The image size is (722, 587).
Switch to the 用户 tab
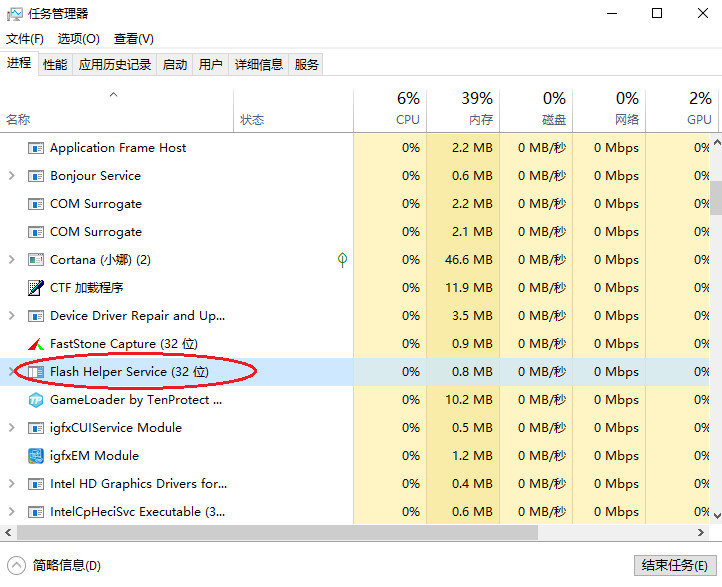click(x=210, y=64)
